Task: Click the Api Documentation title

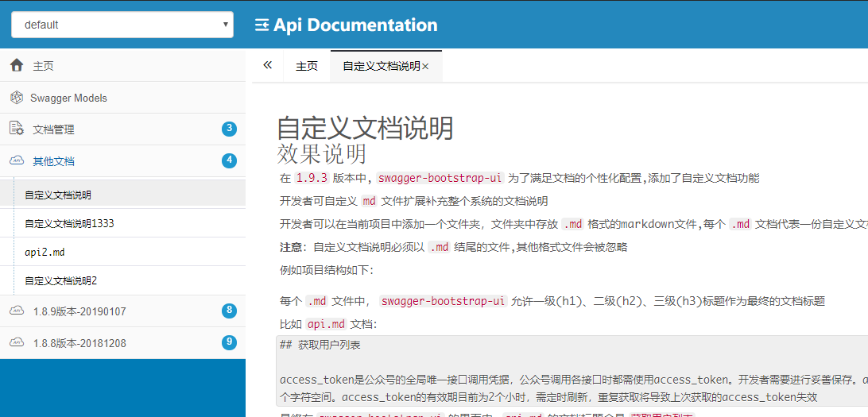Action: 355,25
